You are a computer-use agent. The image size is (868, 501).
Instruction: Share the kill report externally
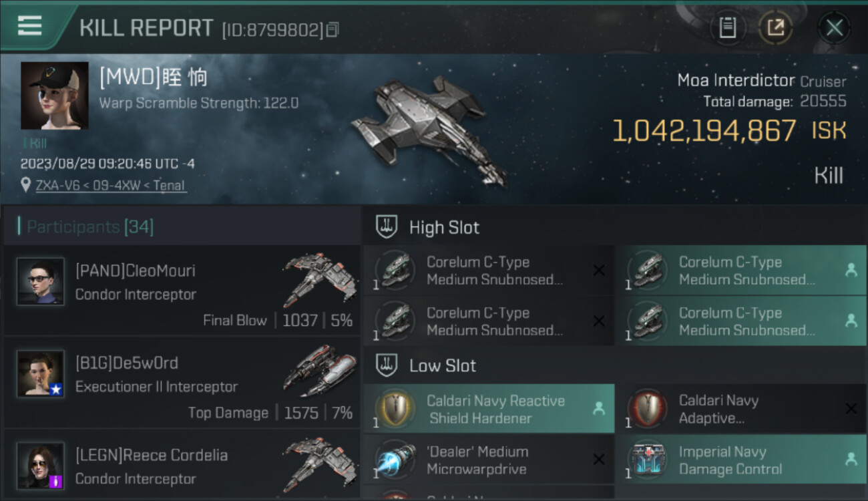click(x=776, y=28)
